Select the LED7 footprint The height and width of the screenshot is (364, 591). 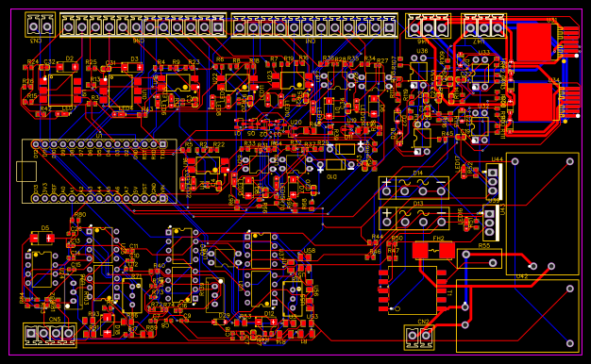[63, 114]
